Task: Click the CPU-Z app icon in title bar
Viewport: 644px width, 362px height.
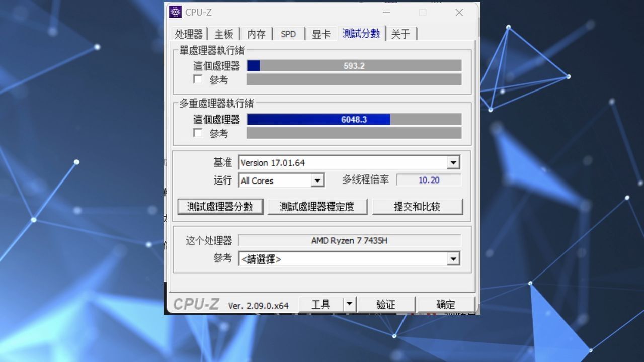Action: tap(175, 12)
